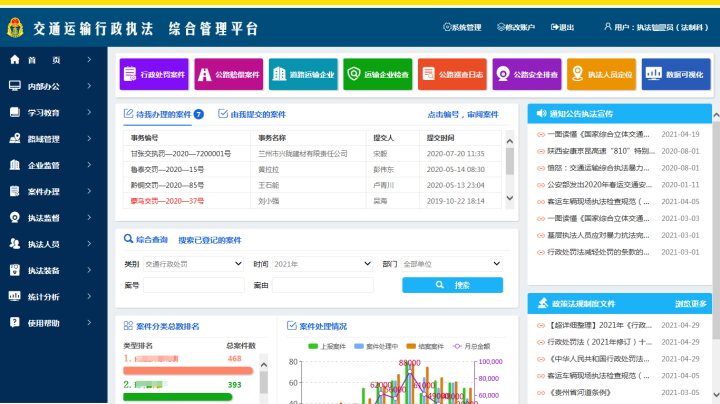Screen dimensions: 720x404
Task: Click the 案由 input field
Action: point(323,285)
